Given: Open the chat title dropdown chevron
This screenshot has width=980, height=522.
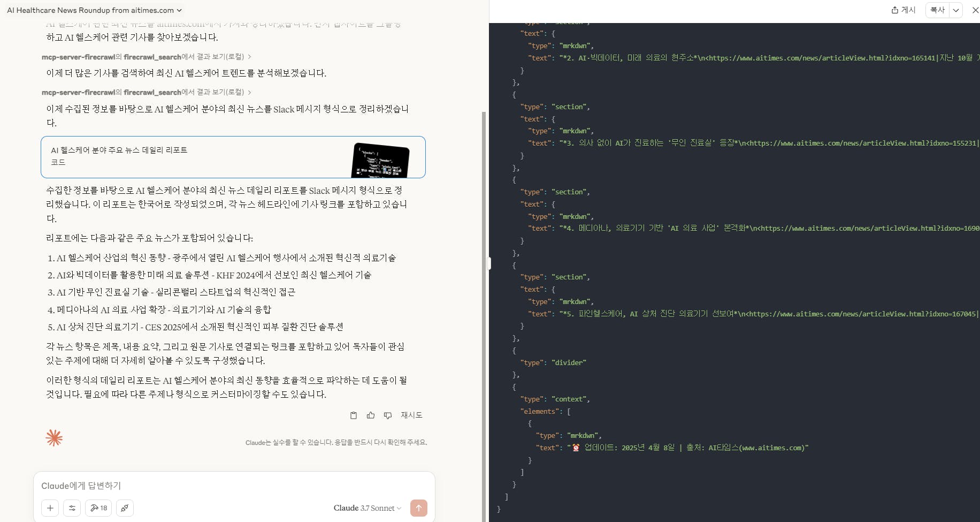Looking at the screenshot, I should click(x=179, y=10).
